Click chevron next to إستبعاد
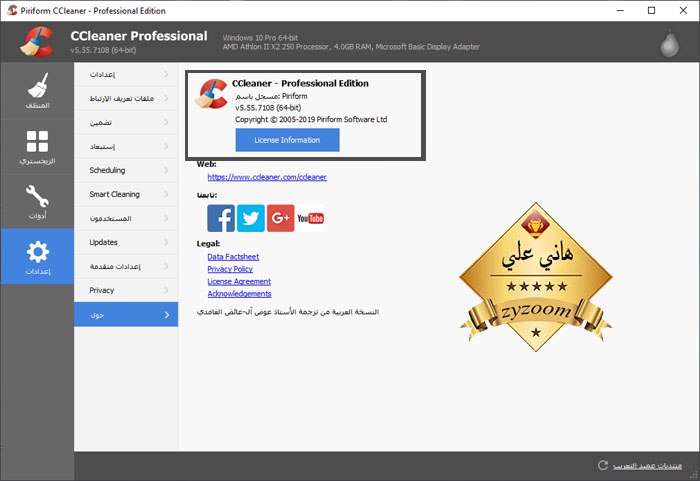The width and height of the screenshot is (700, 481). pyautogui.click(x=166, y=146)
